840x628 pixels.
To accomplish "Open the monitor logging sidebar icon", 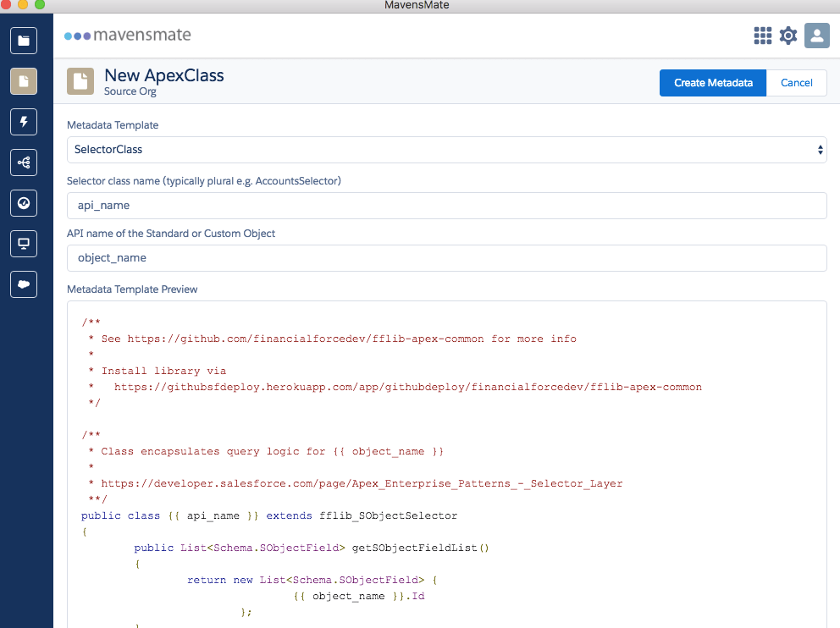I will [x=24, y=244].
